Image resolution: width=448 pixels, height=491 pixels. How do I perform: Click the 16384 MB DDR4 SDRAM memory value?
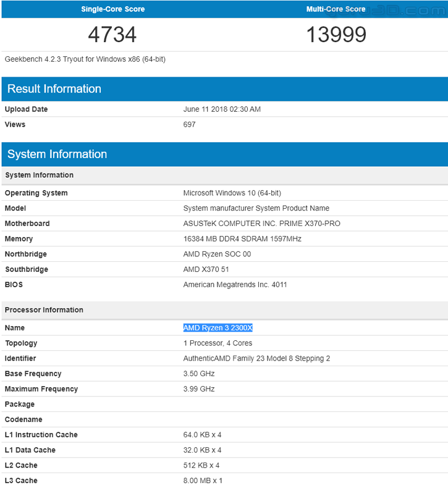(x=242, y=239)
